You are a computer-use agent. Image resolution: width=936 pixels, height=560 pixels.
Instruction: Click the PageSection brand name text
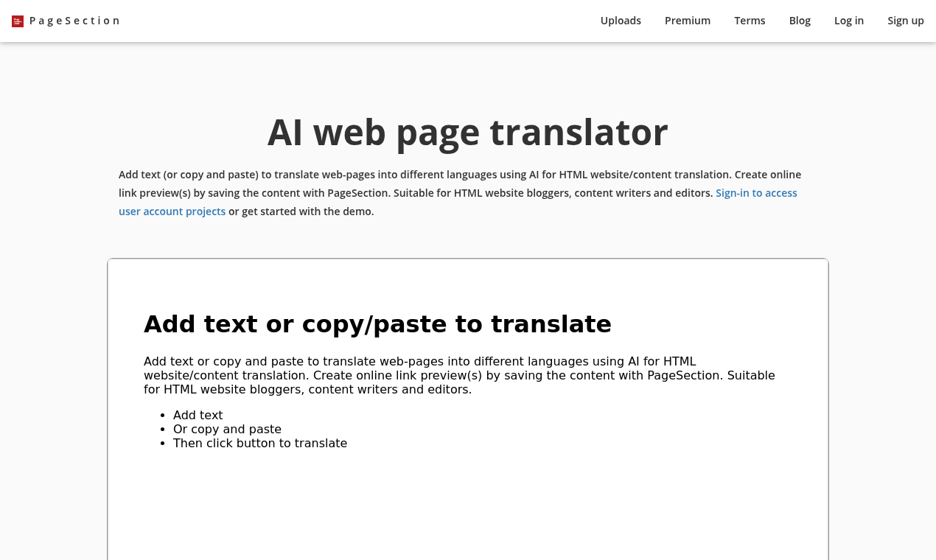pyautogui.click(x=74, y=21)
